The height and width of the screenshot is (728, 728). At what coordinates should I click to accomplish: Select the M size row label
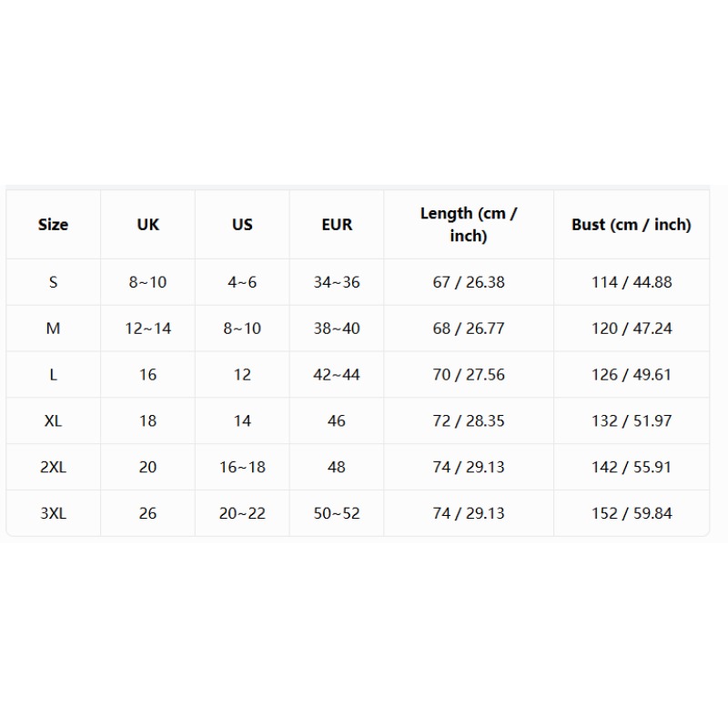pyautogui.click(x=53, y=329)
